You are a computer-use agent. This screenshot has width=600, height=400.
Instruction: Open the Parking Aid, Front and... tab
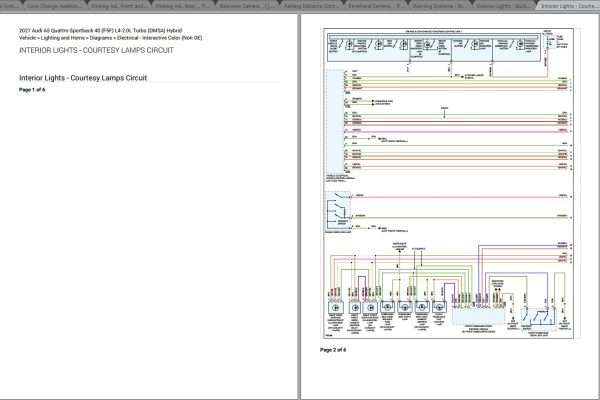coord(119,6)
